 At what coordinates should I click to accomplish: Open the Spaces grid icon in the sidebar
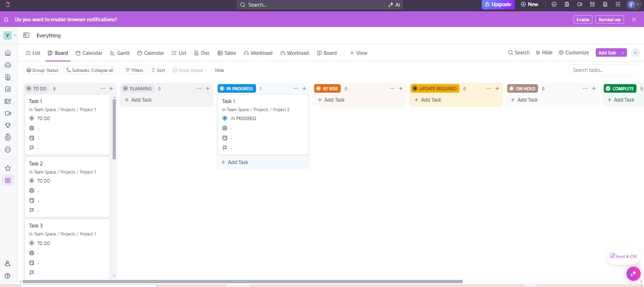[8, 180]
